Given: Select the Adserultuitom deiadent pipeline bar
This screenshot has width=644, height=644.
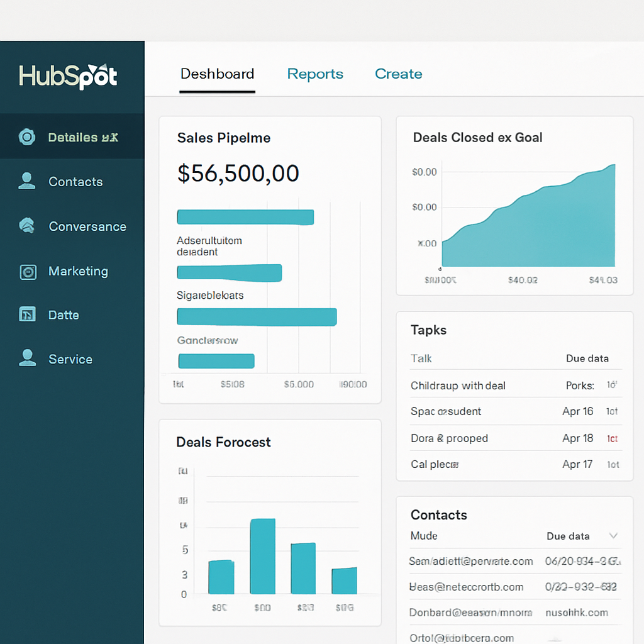Looking at the screenshot, I should tap(245, 217).
